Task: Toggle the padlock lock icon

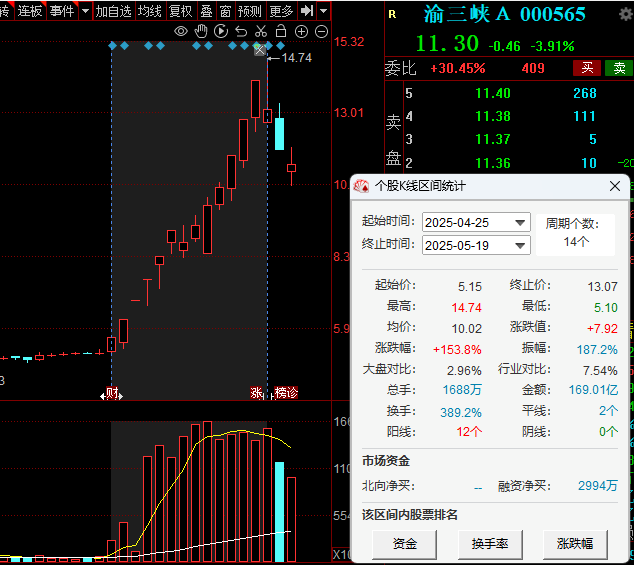Action: point(281,32)
